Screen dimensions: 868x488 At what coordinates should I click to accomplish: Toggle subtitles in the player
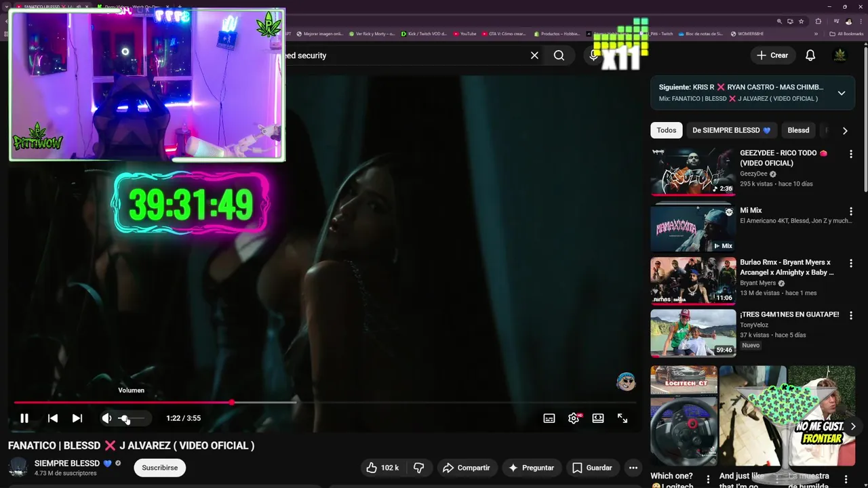[549, 418]
